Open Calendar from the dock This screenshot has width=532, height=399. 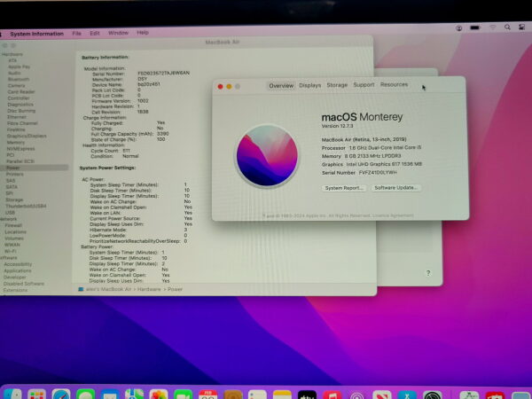pyautogui.click(x=208, y=395)
